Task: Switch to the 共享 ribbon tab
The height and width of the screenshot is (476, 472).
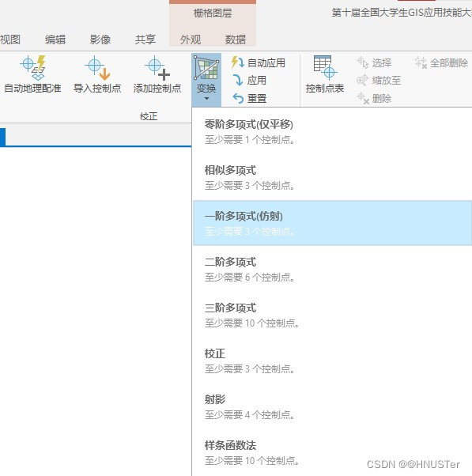Action: tap(145, 40)
